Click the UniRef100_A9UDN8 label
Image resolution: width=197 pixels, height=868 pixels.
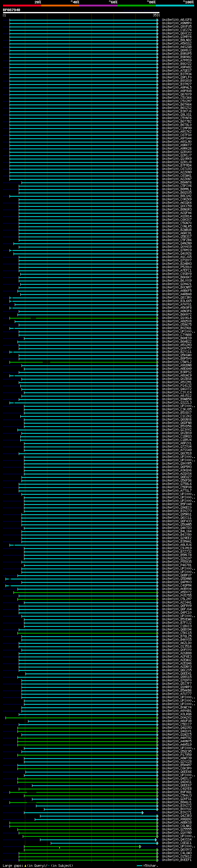click(x=177, y=365)
